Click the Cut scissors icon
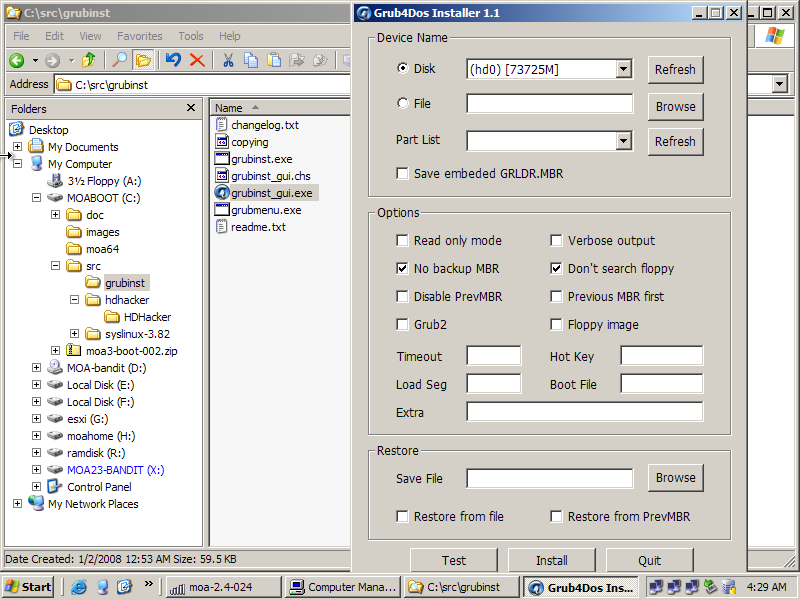 coord(228,60)
